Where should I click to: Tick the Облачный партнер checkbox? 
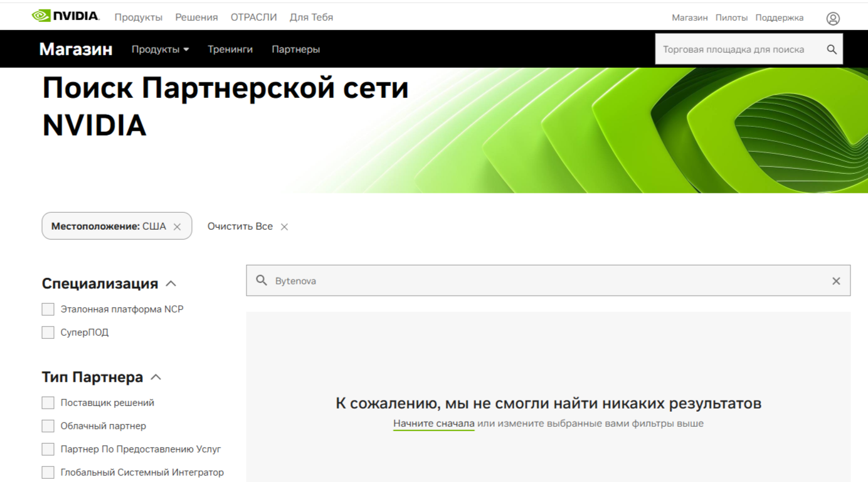point(48,426)
